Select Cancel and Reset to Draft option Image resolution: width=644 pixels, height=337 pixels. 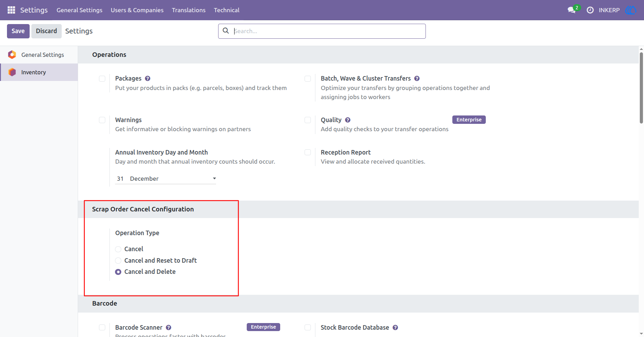tap(118, 261)
